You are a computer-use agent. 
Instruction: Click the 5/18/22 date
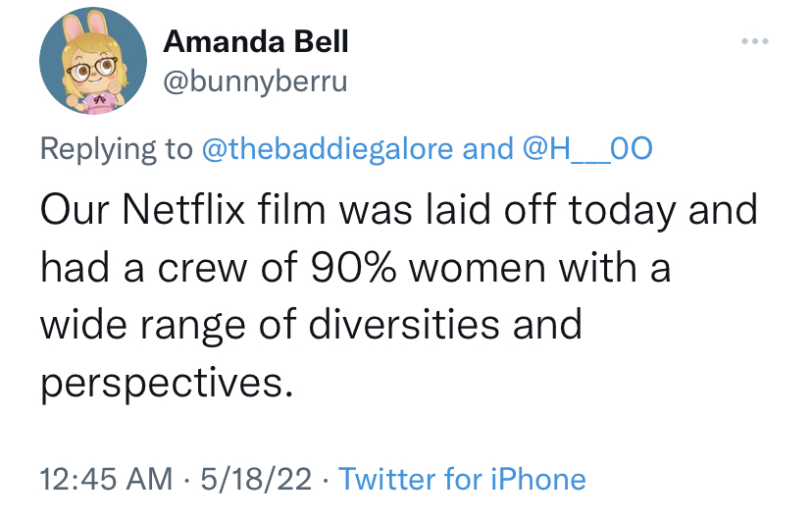(x=256, y=479)
